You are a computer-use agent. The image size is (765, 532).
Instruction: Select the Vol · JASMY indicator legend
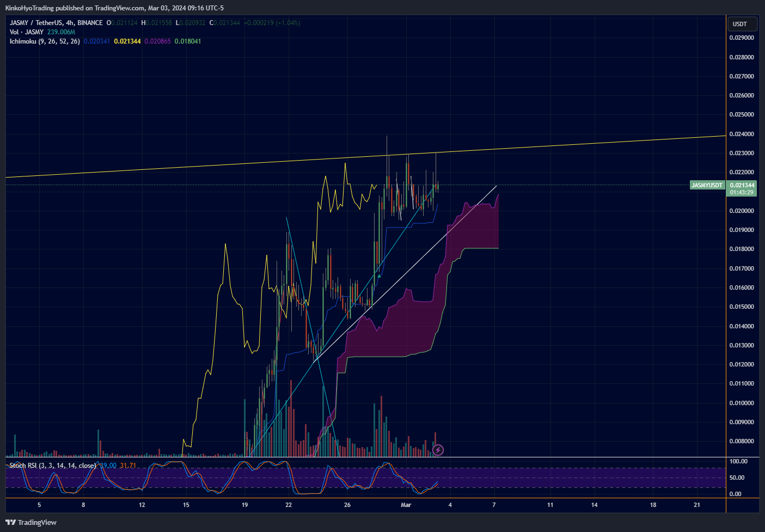[x=27, y=32]
